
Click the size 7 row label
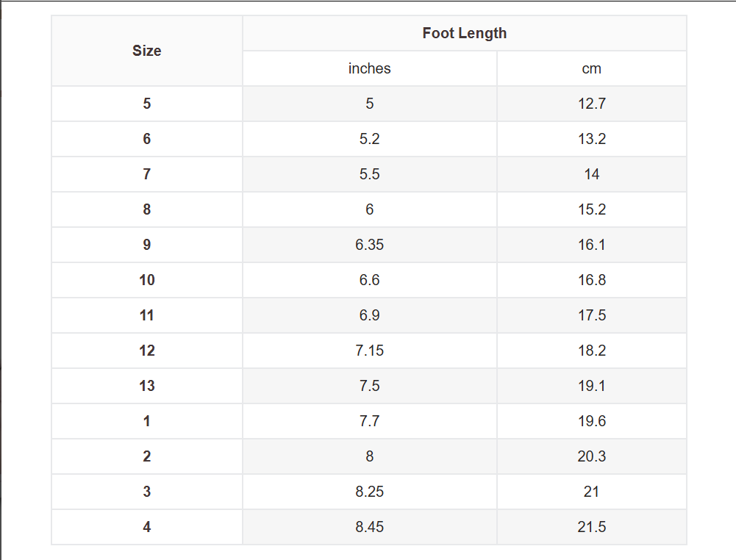pyautogui.click(x=147, y=174)
